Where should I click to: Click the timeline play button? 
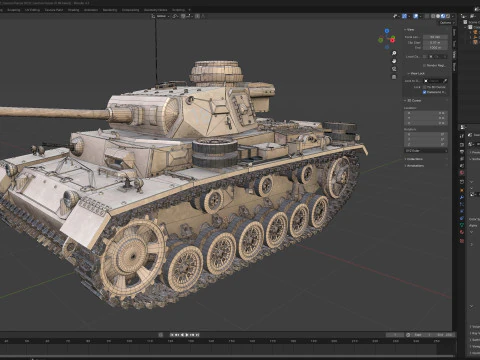(x=187, y=334)
